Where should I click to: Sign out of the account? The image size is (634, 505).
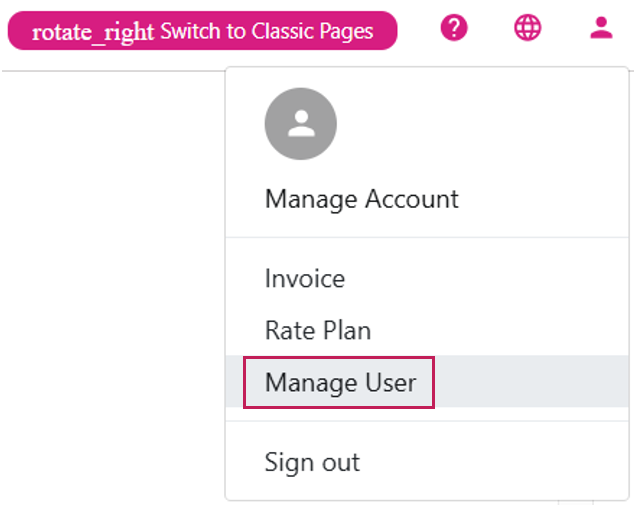tap(312, 462)
